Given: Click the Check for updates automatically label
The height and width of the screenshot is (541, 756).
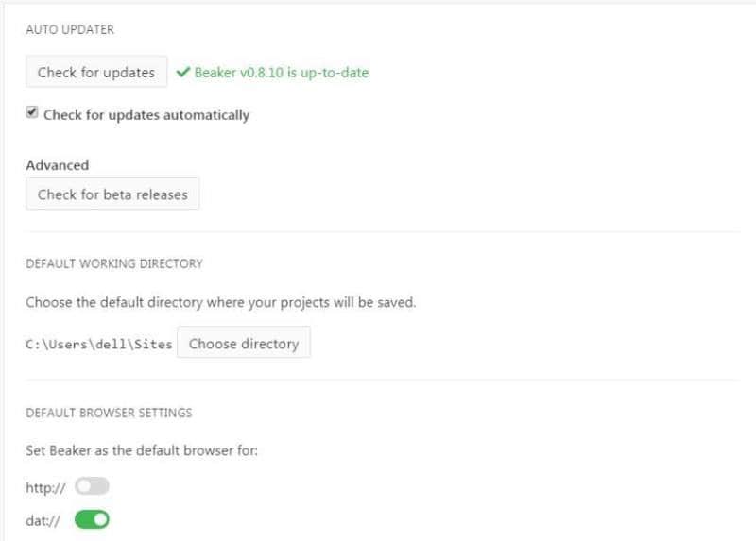Looking at the screenshot, I should point(146,115).
